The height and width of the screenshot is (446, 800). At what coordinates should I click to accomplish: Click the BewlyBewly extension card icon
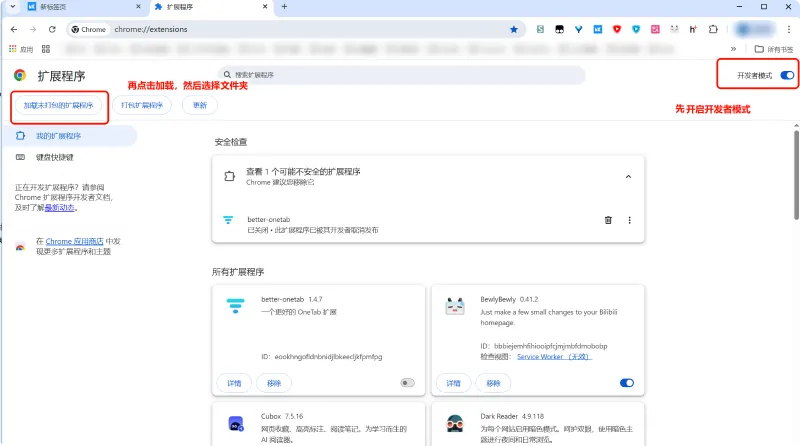point(455,306)
